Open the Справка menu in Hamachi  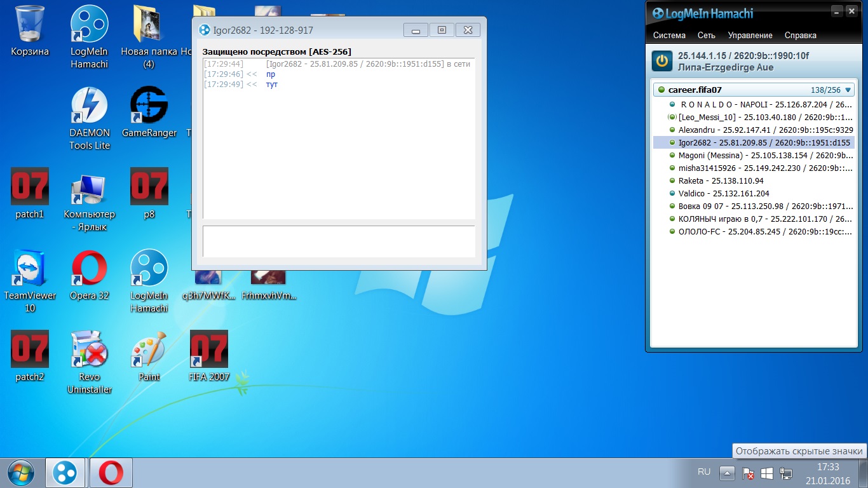(801, 36)
